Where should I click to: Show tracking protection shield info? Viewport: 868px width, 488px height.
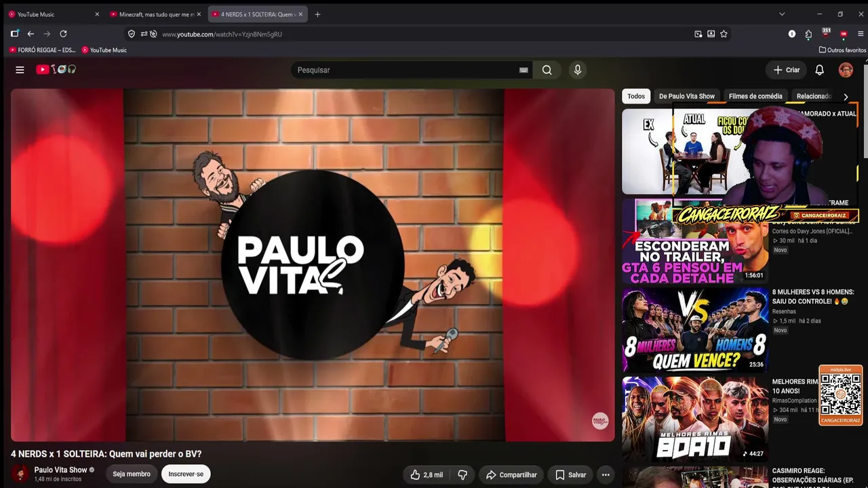(132, 34)
